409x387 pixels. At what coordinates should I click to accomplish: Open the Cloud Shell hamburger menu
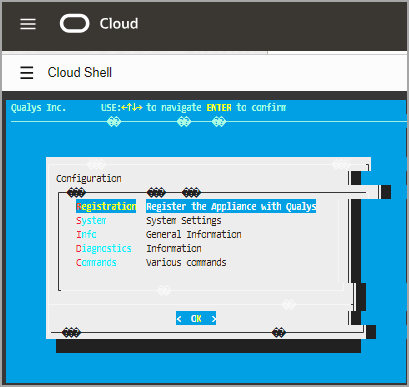(x=27, y=72)
